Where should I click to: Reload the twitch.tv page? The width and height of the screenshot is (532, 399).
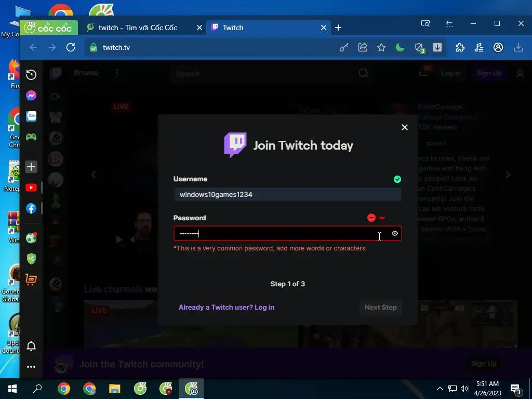coord(71,47)
